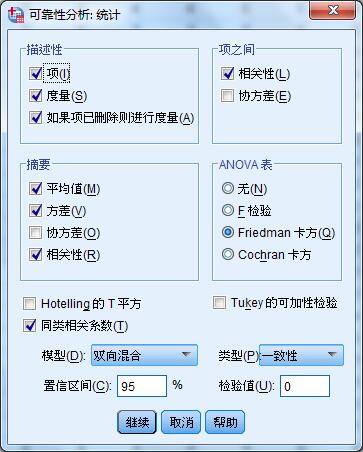Expand the 类型(P) 一致性 dropdown
The image size is (363, 452).
click(x=301, y=355)
